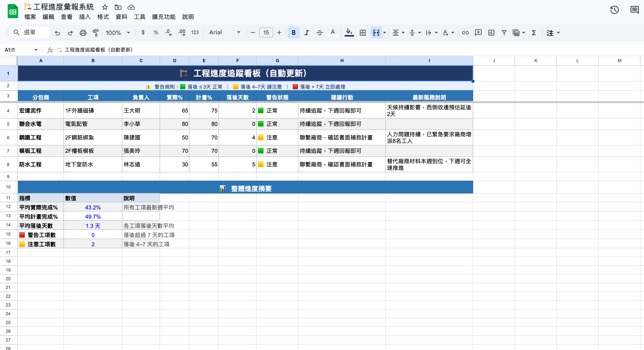Open the text color A icon

(332, 32)
